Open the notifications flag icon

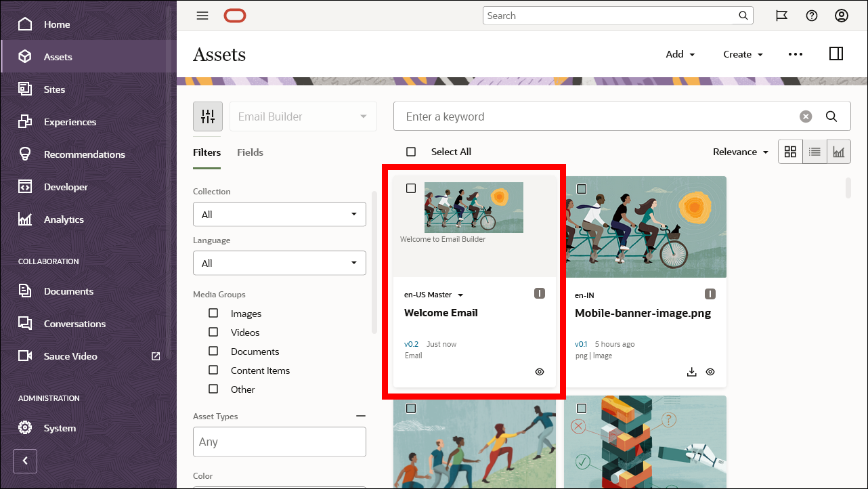(782, 15)
